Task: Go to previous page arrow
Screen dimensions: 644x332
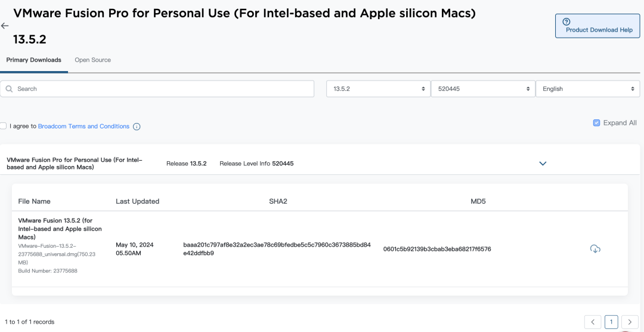Action: pyautogui.click(x=592, y=322)
